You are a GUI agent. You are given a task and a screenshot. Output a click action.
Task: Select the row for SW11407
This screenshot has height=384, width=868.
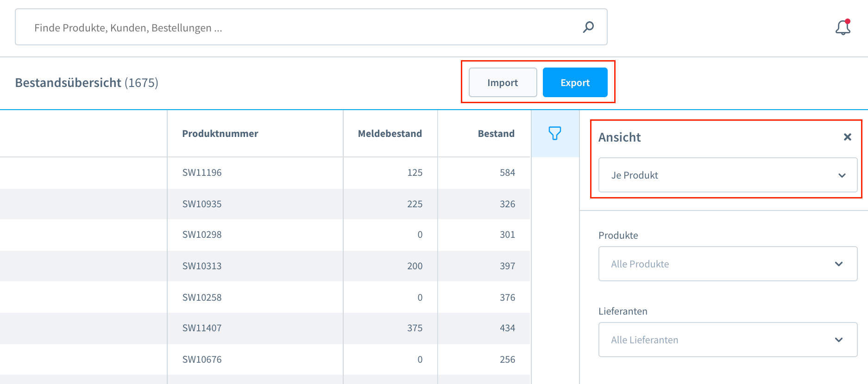pos(202,328)
